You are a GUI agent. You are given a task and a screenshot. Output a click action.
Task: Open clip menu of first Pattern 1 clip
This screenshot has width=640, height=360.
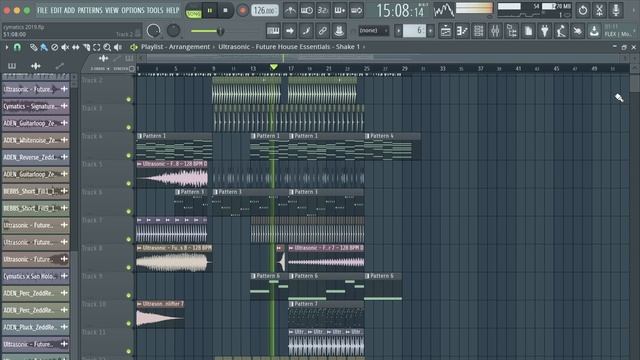pos(140,136)
